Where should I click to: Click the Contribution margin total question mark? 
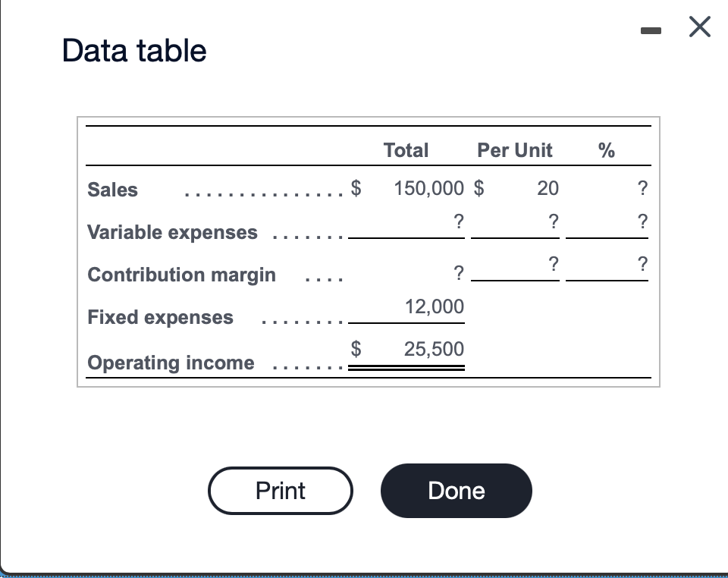pos(458,273)
